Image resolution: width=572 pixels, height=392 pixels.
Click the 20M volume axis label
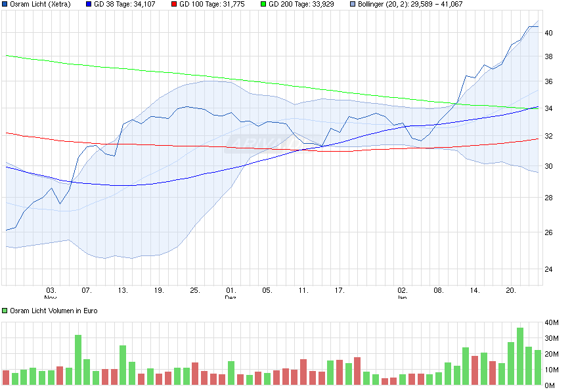coord(552,354)
